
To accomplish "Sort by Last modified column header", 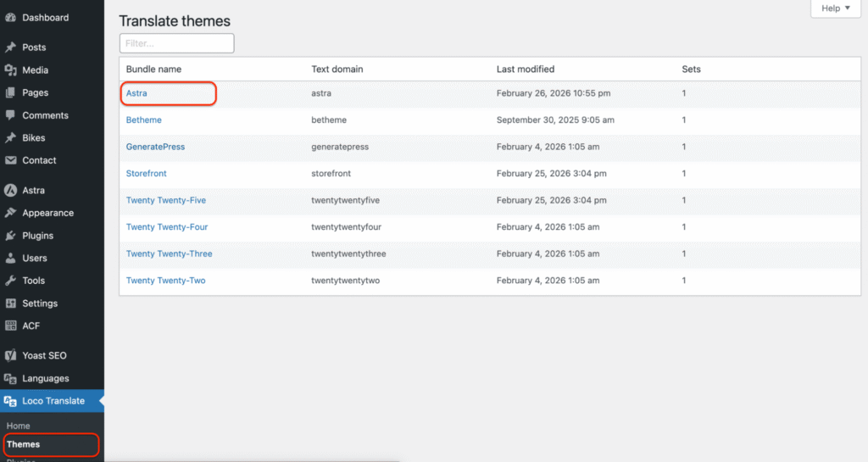I will click(525, 69).
